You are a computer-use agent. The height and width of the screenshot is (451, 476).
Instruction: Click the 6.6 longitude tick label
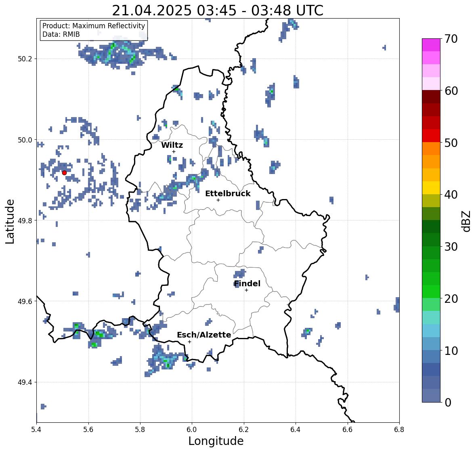(x=347, y=429)
